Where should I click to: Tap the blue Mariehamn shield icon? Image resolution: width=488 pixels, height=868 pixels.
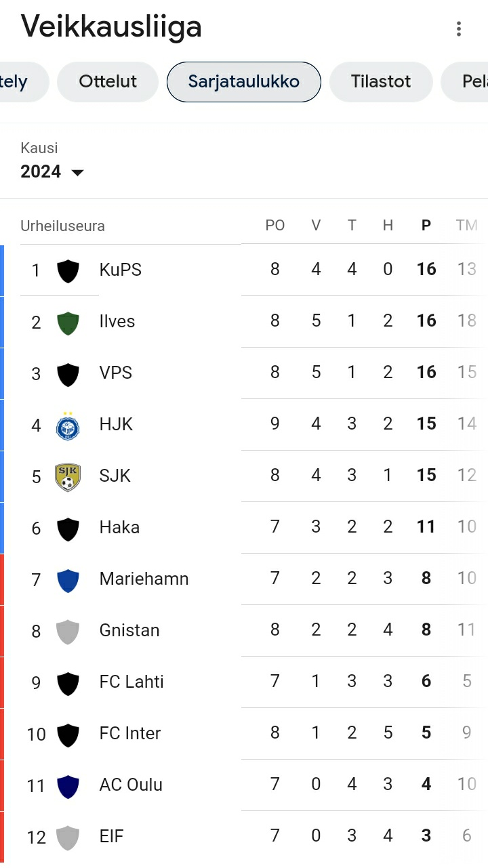(x=68, y=580)
